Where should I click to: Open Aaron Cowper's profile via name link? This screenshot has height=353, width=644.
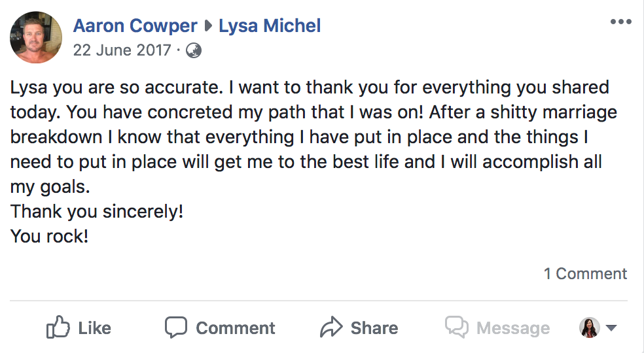(x=135, y=26)
